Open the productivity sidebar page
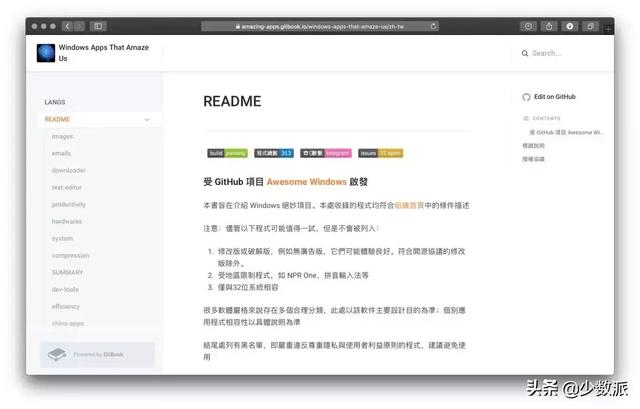The height and width of the screenshot is (409, 640). point(69,204)
